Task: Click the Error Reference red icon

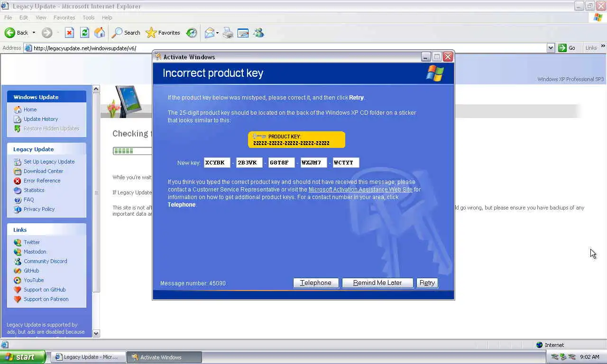Action: coord(18,181)
